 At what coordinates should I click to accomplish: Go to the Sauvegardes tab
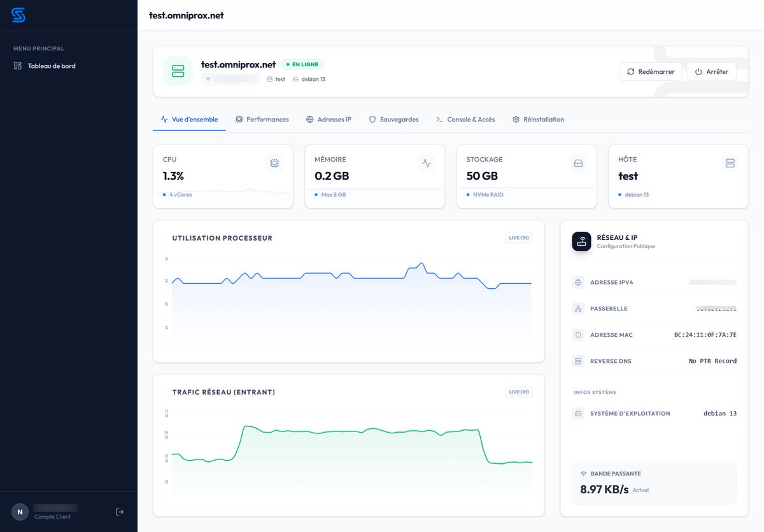(393, 120)
